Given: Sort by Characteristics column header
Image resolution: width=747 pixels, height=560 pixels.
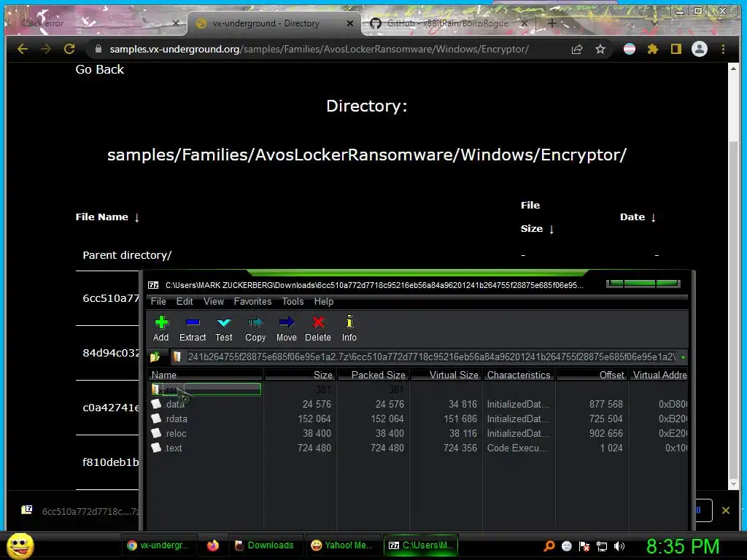Looking at the screenshot, I should pyautogui.click(x=519, y=376).
